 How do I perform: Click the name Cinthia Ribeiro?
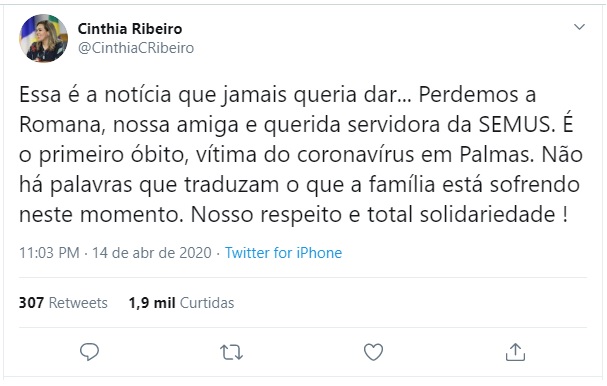130,29
